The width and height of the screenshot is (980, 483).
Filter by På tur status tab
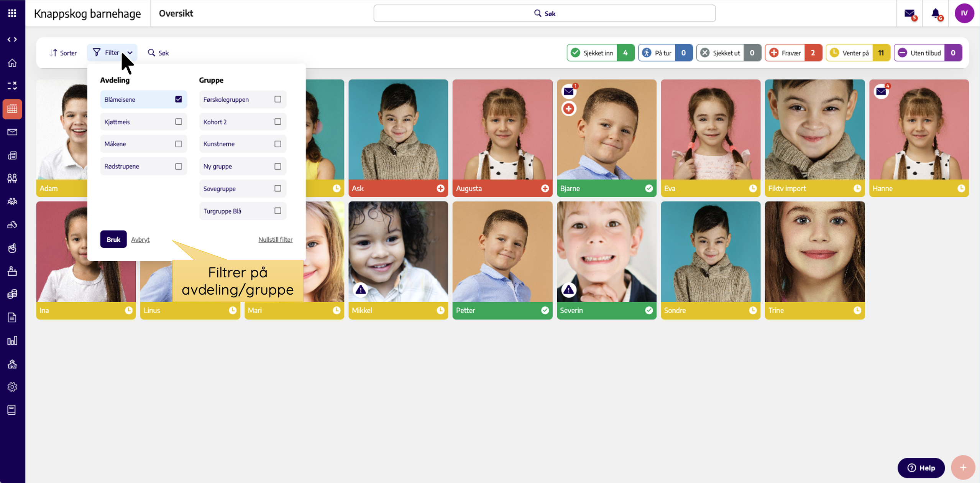(665, 53)
